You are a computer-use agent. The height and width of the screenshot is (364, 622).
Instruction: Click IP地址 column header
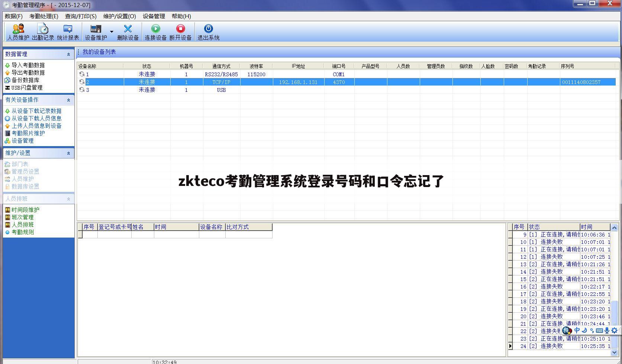click(298, 66)
